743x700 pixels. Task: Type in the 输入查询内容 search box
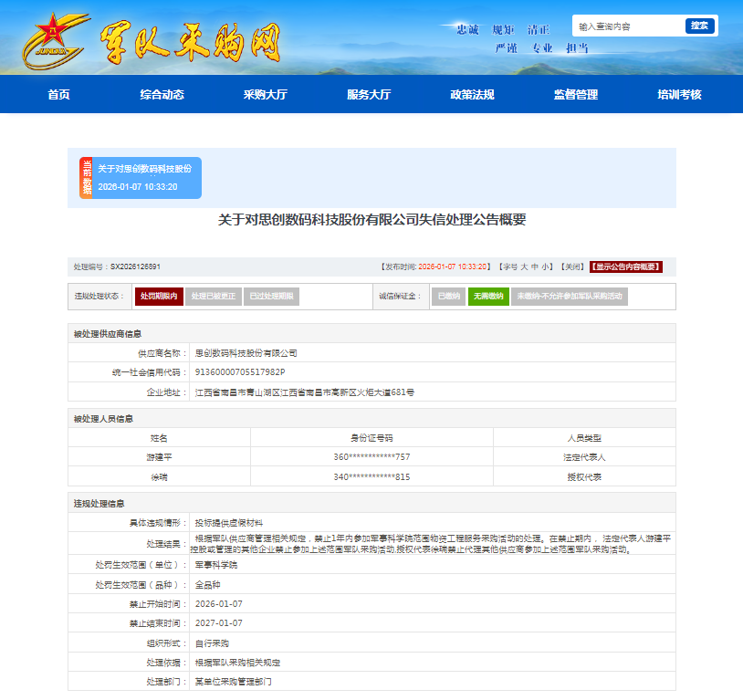[x=628, y=26]
